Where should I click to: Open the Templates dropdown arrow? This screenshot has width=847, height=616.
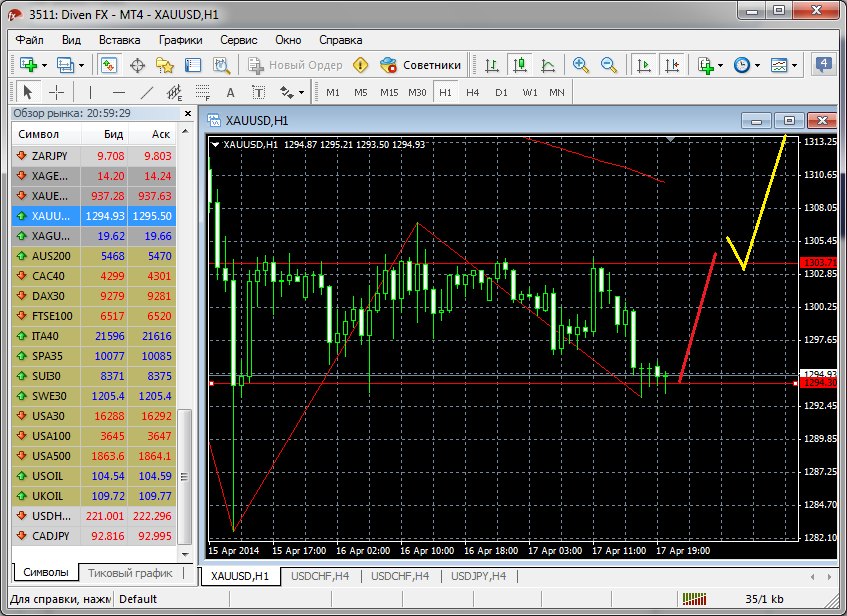pyautogui.click(x=794, y=65)
